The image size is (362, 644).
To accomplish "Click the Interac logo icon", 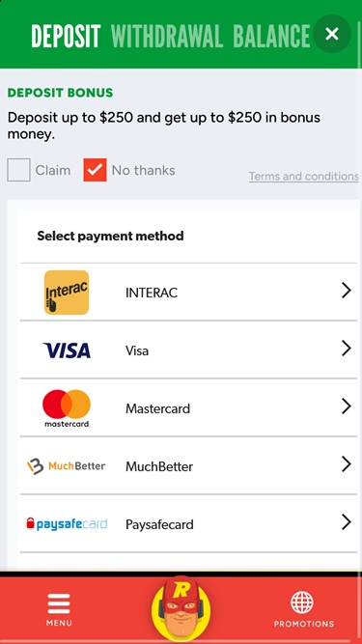I will tap(67, 293).
